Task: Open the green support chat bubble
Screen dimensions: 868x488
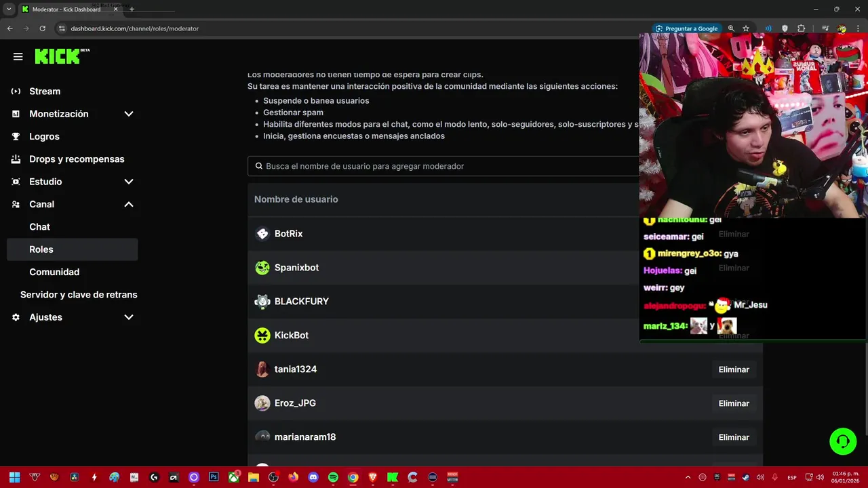Action: 843,441
